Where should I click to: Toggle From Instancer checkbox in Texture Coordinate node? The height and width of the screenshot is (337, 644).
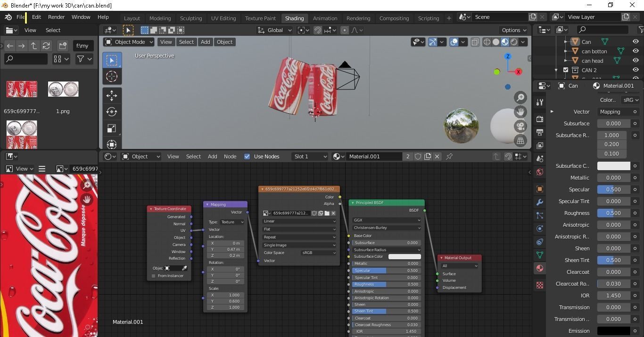click(x=154, y=276)
